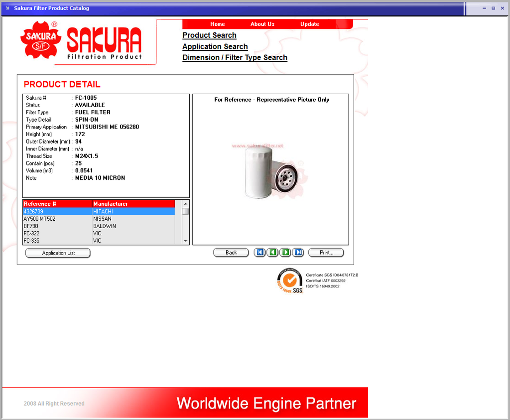The height and width of the screenshot is (420, 510).
Task: Click the SGS certification badge
Action: click(290, 281)
